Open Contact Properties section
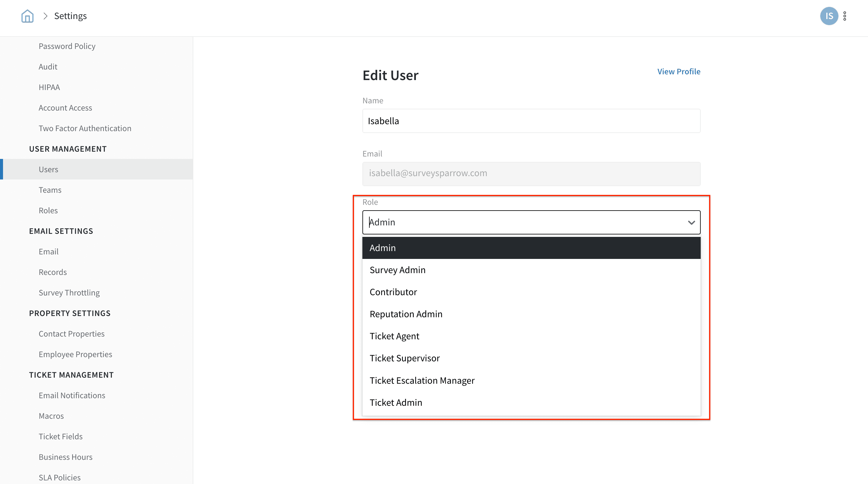Viewport: 868px width, 484px height. 72,334
